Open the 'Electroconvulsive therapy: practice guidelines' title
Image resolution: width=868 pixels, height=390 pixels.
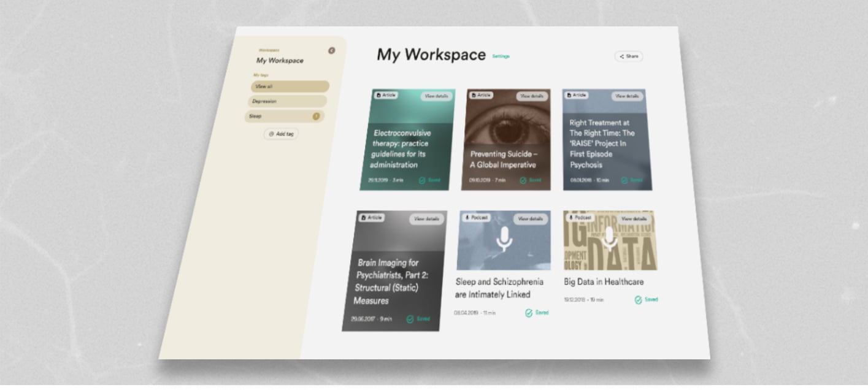401,149
